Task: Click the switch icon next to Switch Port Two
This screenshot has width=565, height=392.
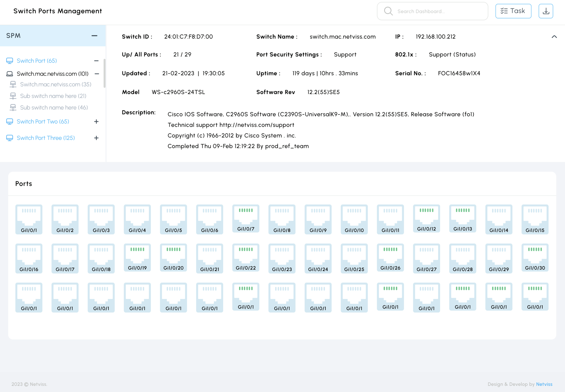Action: 10,121
